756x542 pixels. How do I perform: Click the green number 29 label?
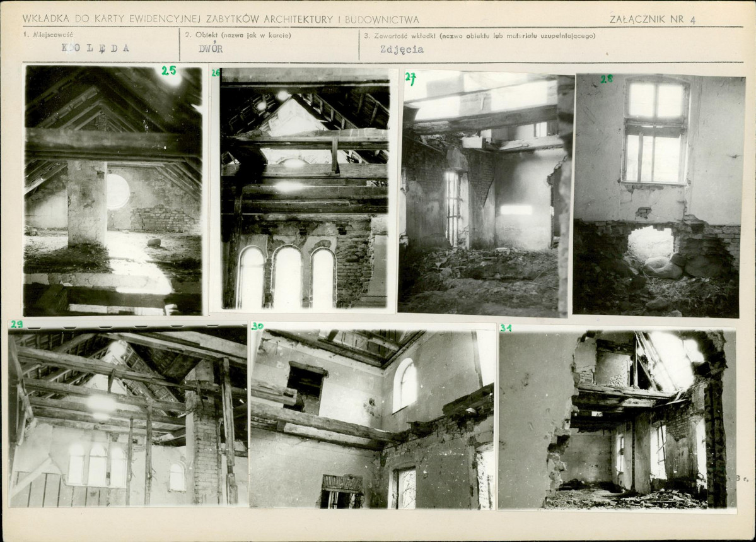click(x=17, y=324)
